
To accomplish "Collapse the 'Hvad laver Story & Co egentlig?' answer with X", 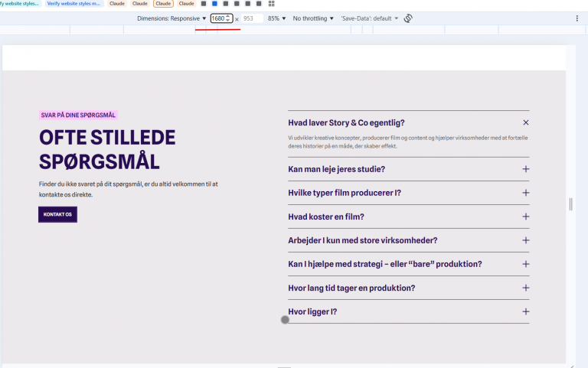I will pyautogui.click(x=526, y=122).
